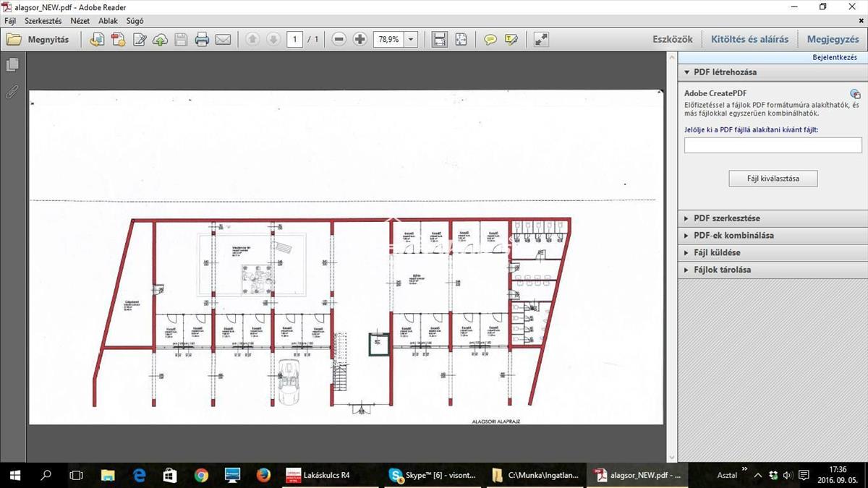
Task: Click the print icon in toolbar
Action: 202,40
